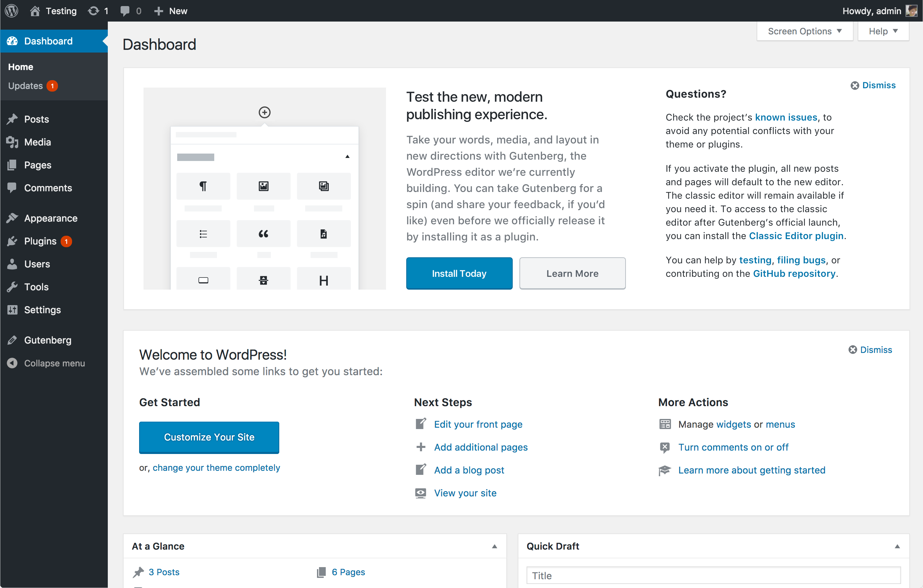
Task: Click the plus icon beside additional pages
Action: [x=421, y=447]
